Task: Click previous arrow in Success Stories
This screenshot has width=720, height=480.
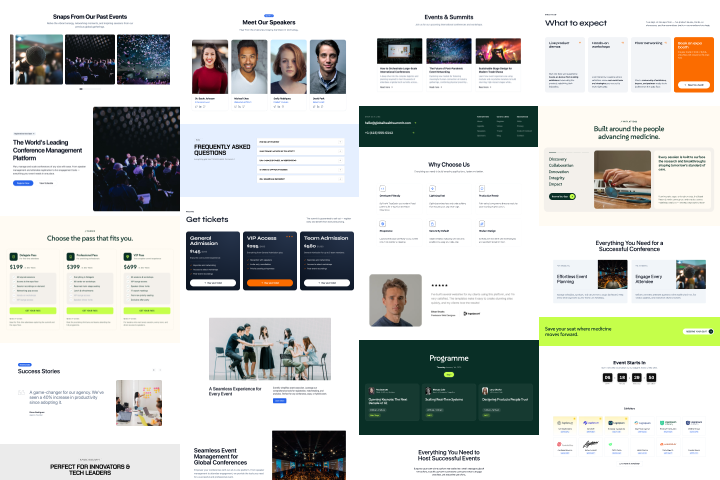Action: click(x=154, y=370)
